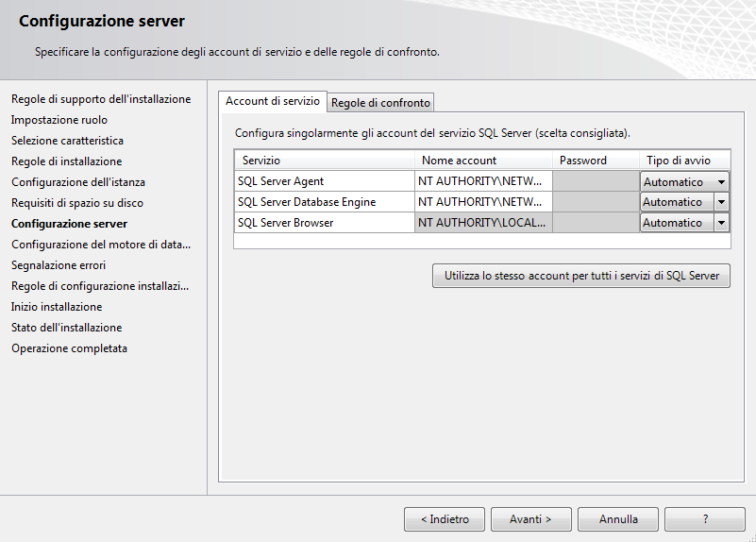The height and width of the screenshot is (542, 756).
Task: Select Impostazione ruolo step
Action: [59, 120]
